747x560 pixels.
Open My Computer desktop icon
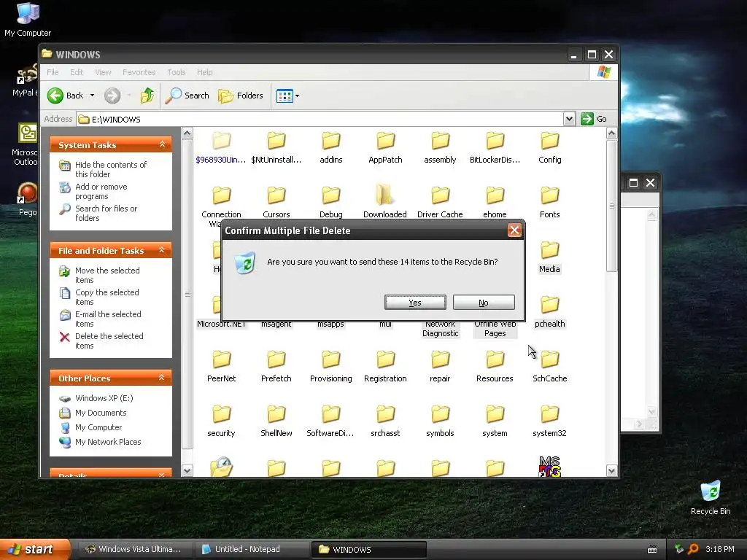pyautogui.click(x=28, y=20)
